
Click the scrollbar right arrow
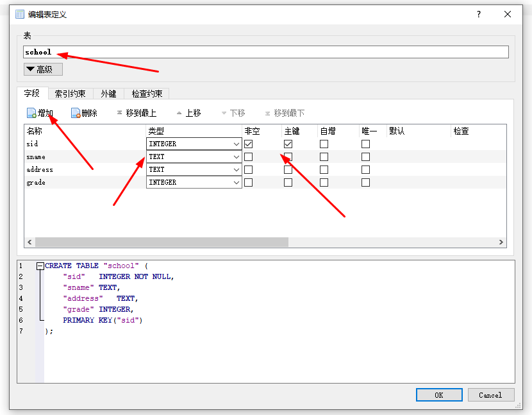501,242
